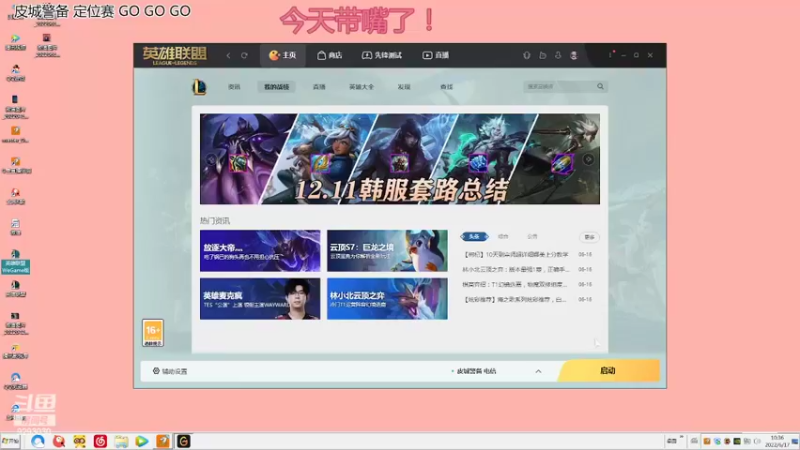This screenshot has height=450, width=800.
Task: Select the second news filter tab next to 头条
Action: 503,237
